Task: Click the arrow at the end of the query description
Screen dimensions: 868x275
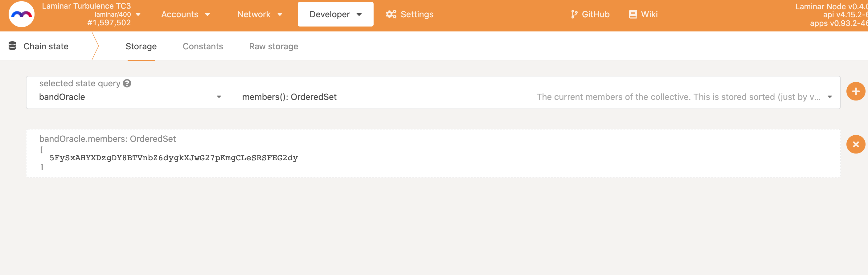Action: [x=829, y=97]
